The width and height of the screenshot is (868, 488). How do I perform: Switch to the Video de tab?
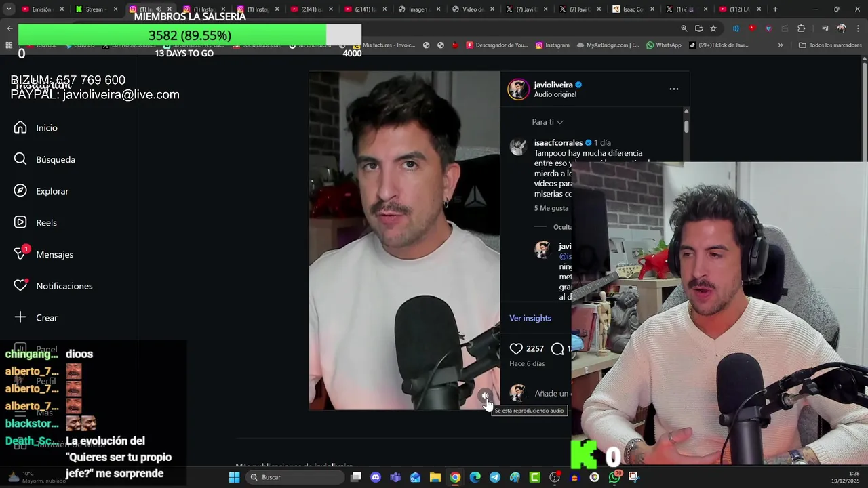click(x=473, y=9)
